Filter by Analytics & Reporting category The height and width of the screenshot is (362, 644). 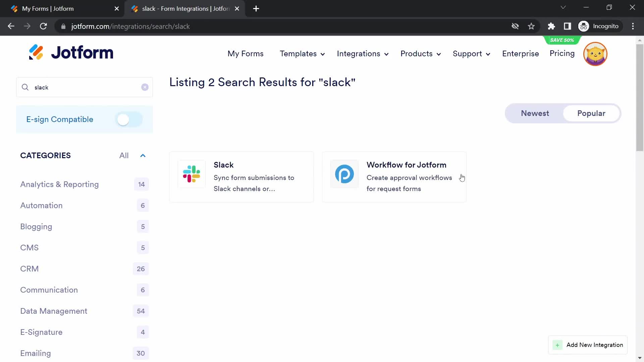pos(59,184)
